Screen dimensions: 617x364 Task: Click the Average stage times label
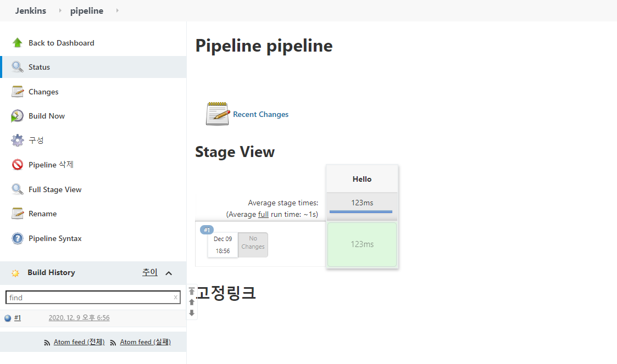pos(283,203)
